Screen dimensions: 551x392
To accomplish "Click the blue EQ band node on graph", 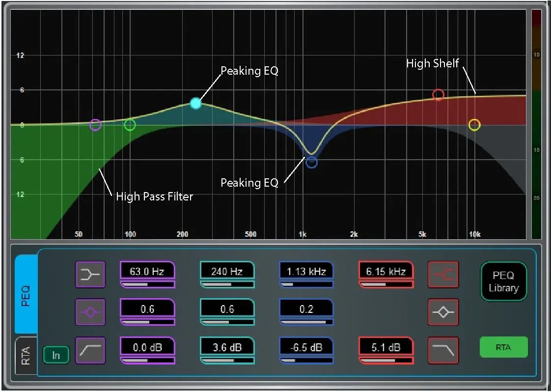I will (311, 162).
